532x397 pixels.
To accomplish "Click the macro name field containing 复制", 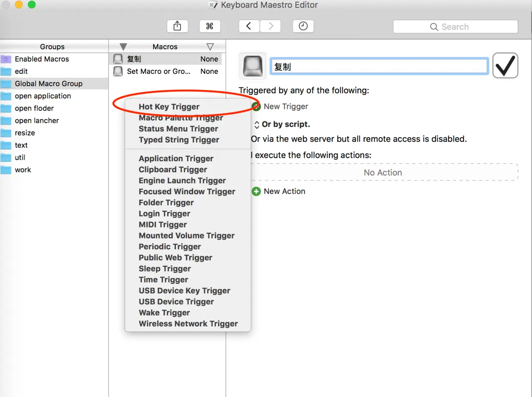I will 379,66.
